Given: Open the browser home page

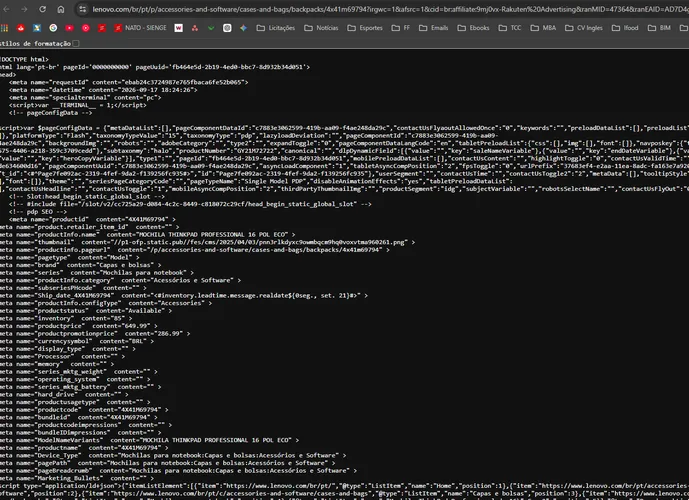Looking at the screenshot, I should click(x=61, y=9).
